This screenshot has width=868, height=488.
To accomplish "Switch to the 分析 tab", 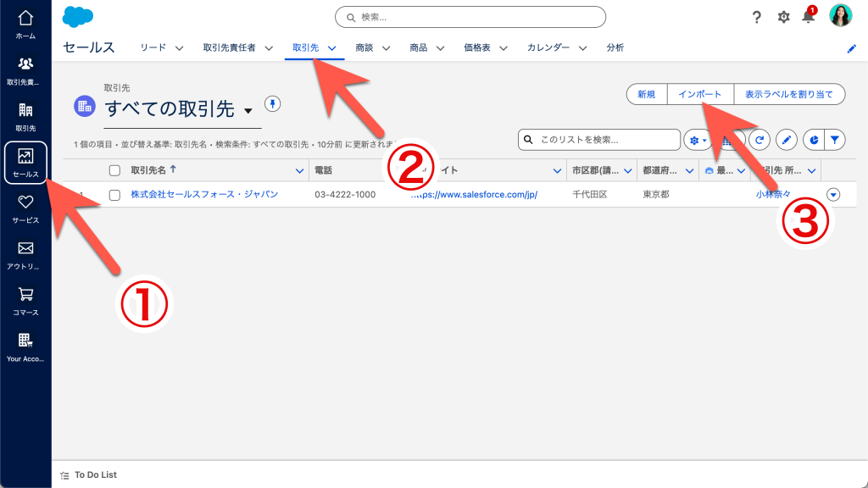I will [x=615, y=47].
